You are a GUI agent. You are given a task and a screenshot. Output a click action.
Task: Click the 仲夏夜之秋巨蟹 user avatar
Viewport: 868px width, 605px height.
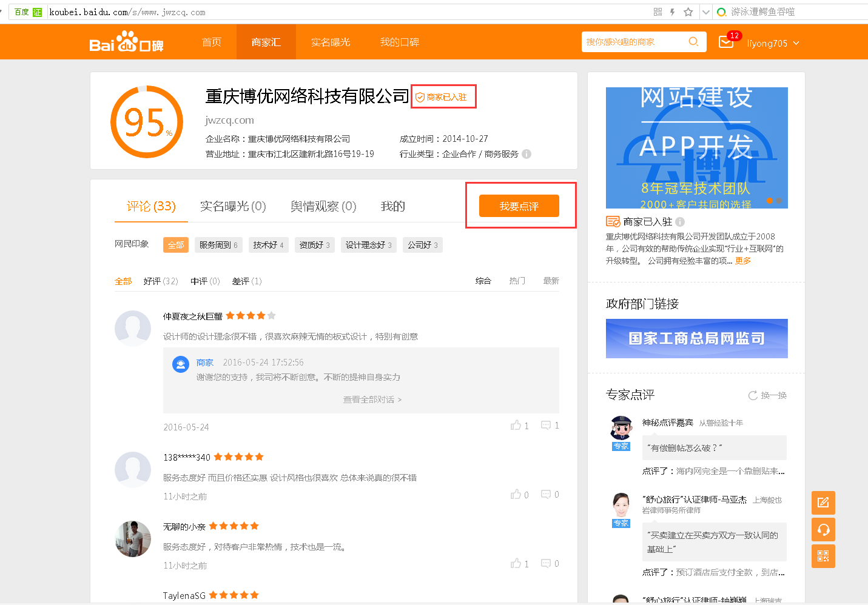pyautogui.click(x=133, y=329)
